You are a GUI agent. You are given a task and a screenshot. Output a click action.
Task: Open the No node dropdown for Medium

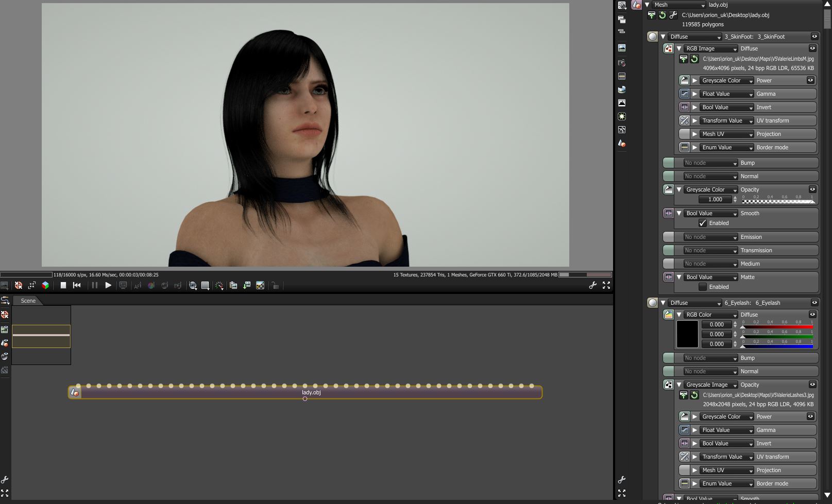710,264
